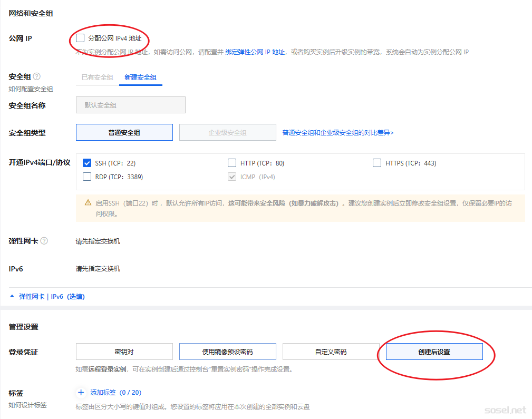
Task: Switch to the 已有安全组 tab
Action: (x=97, y=77)
